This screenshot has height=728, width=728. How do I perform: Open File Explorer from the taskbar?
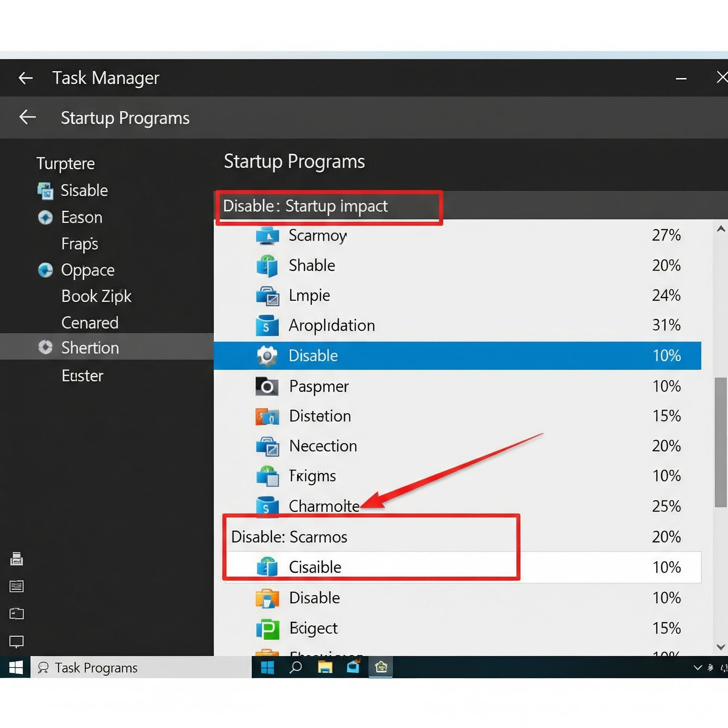click(x=325, y=667)
